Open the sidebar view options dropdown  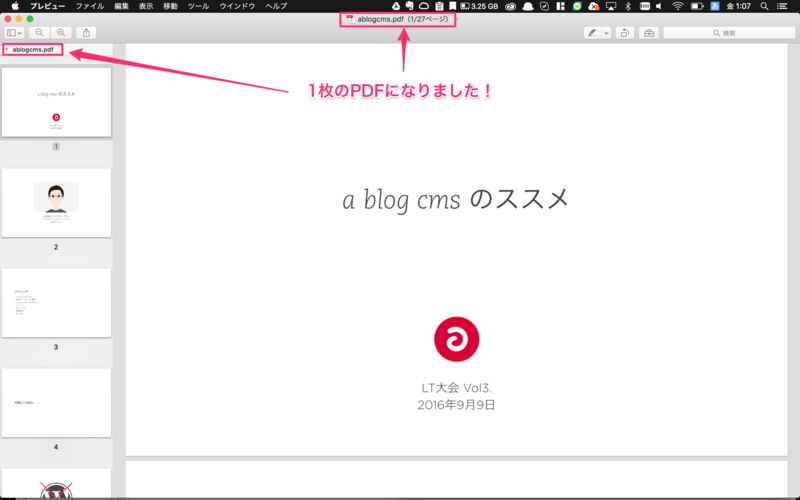click(x=14, y=33)
